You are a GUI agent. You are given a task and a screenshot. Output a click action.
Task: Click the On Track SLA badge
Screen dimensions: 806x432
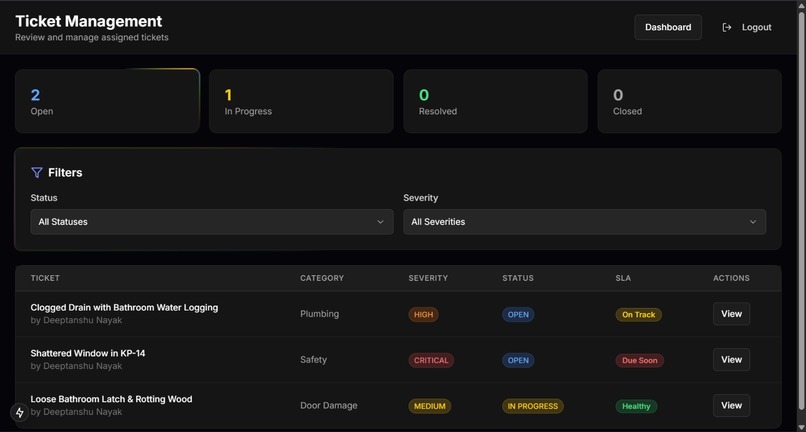(x=638, y=315)
